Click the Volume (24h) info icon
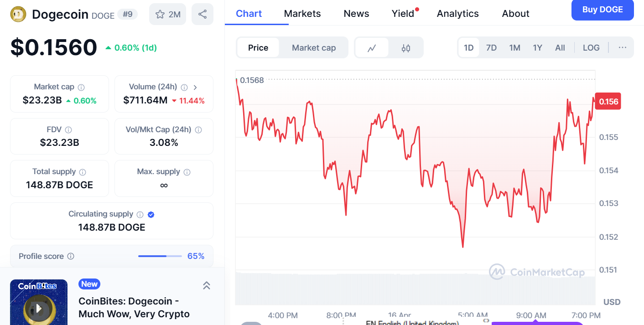The image size is (644, 325). point(184,87)
